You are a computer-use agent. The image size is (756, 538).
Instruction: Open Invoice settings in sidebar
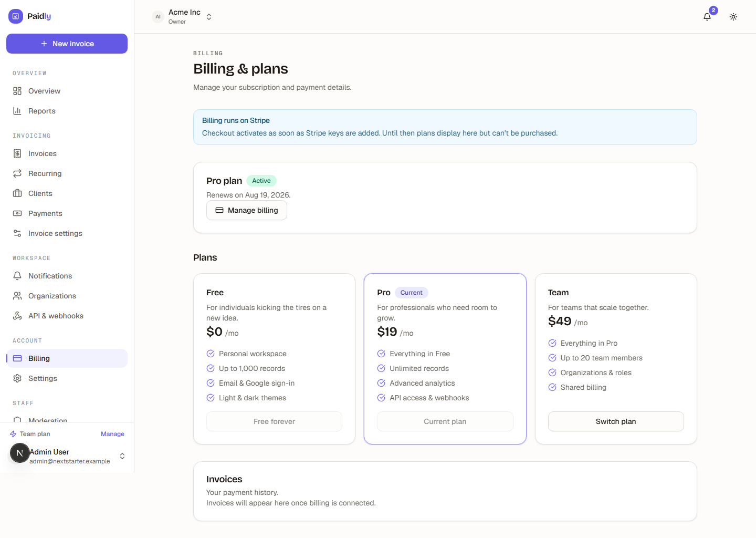point(67,233)
